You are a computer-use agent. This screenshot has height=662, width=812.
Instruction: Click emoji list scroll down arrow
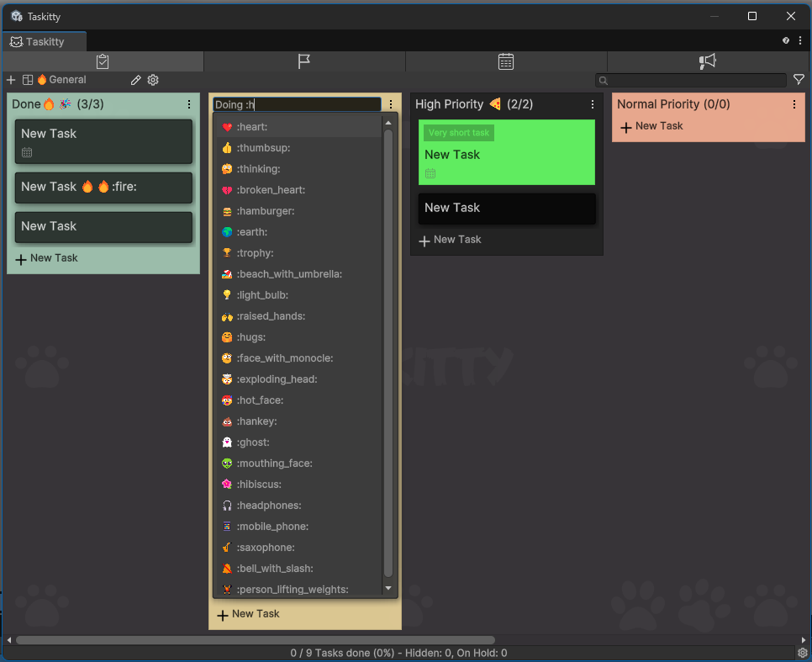coord(388,588)
